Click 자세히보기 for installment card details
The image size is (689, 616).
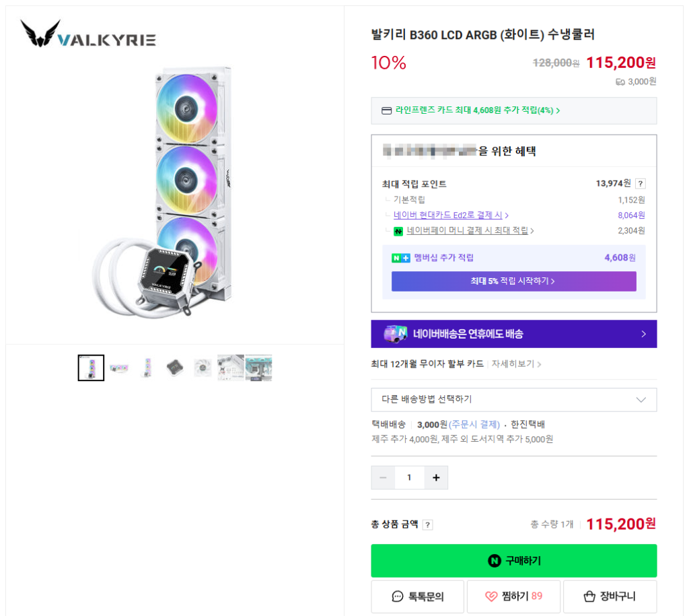[x=516, y=364]
